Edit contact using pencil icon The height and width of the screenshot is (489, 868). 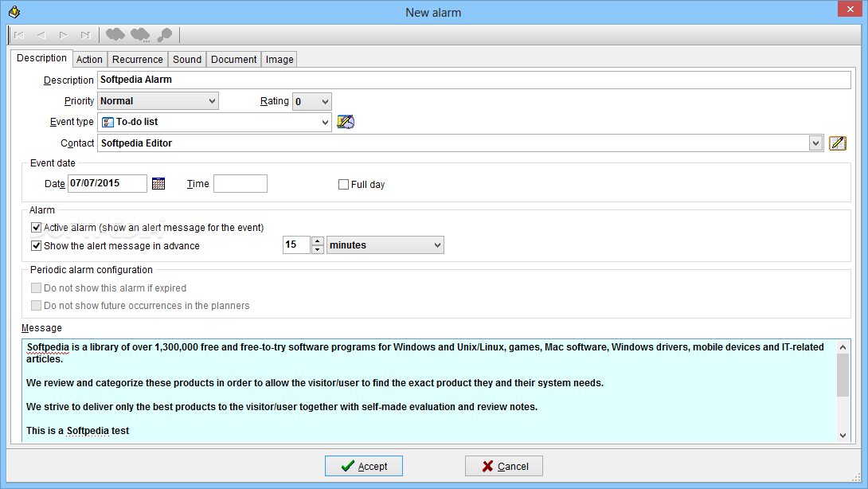(x=838, y=143)
